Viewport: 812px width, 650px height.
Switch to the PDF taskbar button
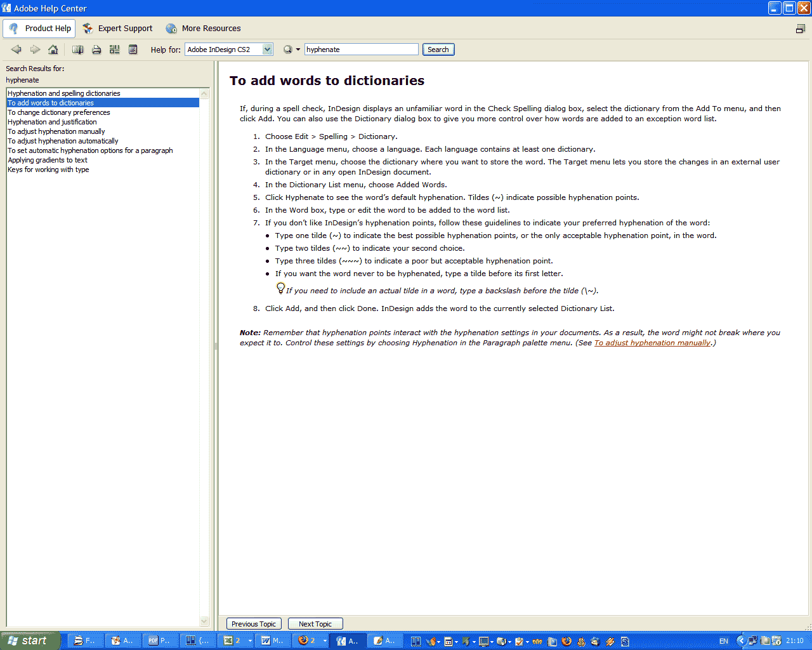coord(160,640)
